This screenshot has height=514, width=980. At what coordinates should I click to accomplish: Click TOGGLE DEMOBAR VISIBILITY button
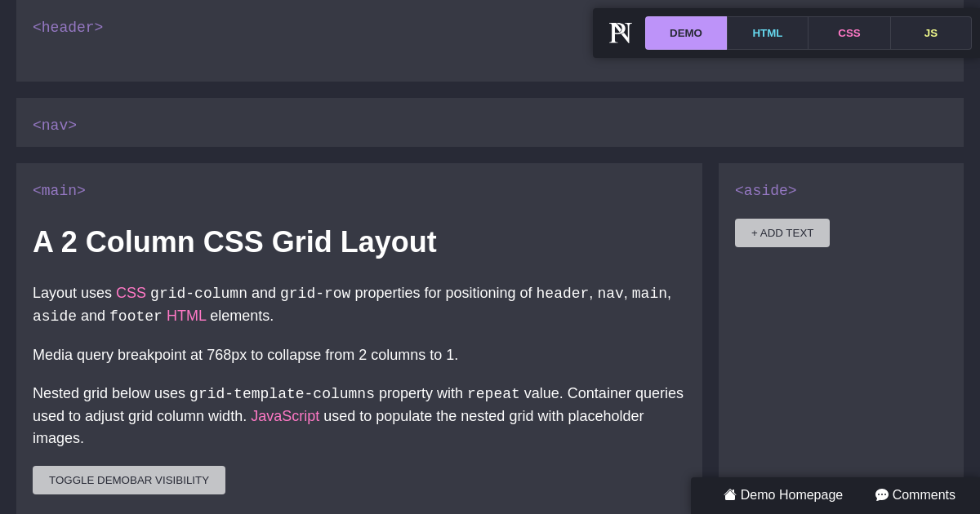pyautogui.click(x=128, y=480)
